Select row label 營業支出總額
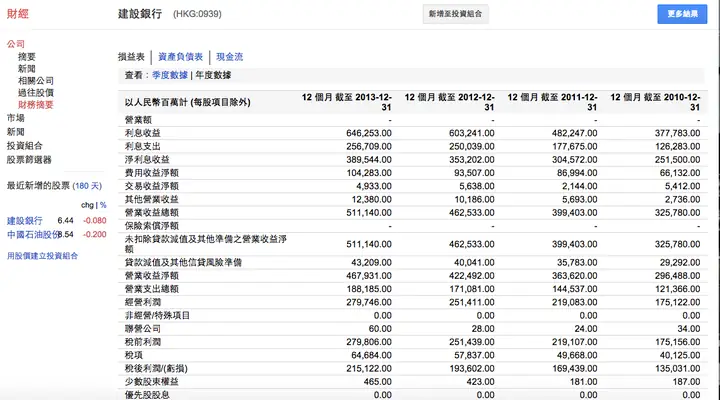This screenshot has width=720, height=400. [152, 289]
